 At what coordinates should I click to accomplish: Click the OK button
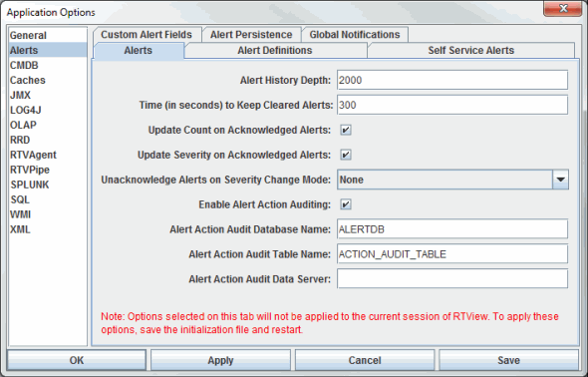[77, 360]
